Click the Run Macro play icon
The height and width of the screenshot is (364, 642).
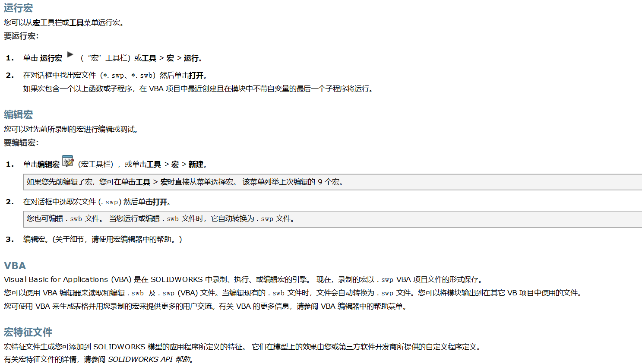tap(70, 54)
